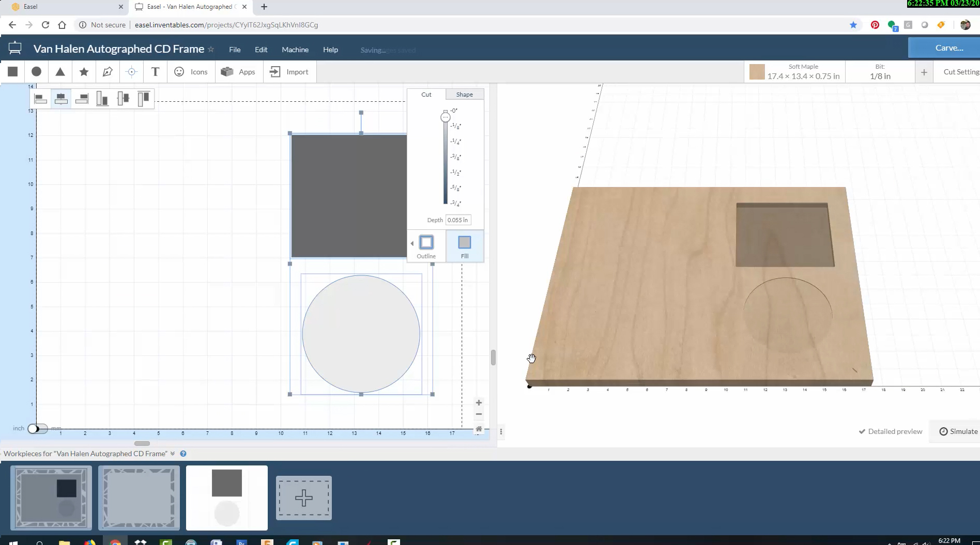The height and width of the screenshot is (545, 980).
Task: Open the Apps library
Action: tap(238, 72)
